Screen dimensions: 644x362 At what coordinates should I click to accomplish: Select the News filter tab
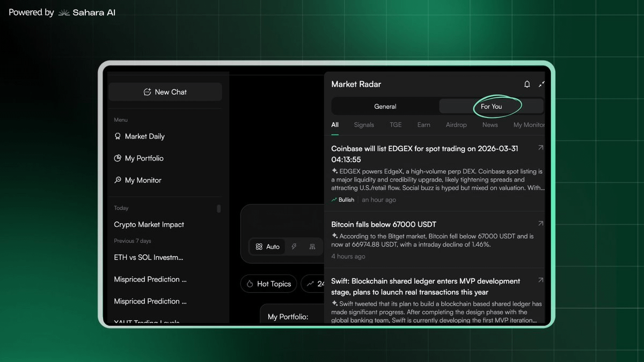pyautogui.click(x=490, y=124)
